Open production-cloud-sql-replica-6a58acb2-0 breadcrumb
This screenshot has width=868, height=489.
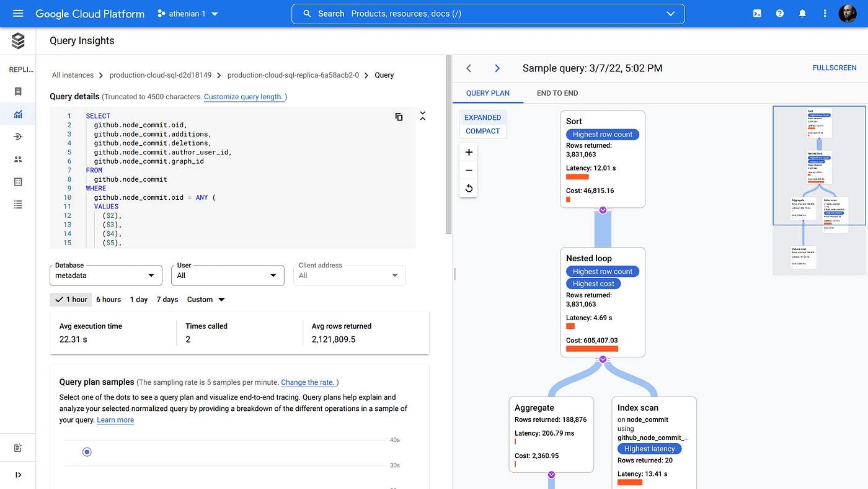[293, 75]
